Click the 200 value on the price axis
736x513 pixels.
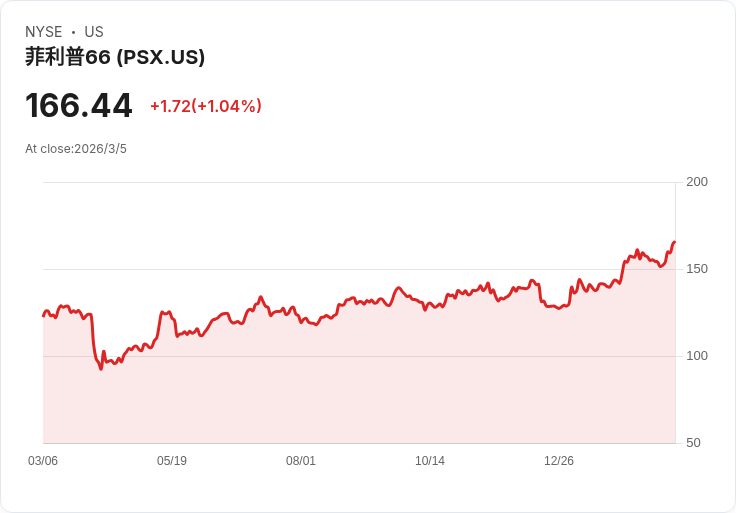click(697, 182)
